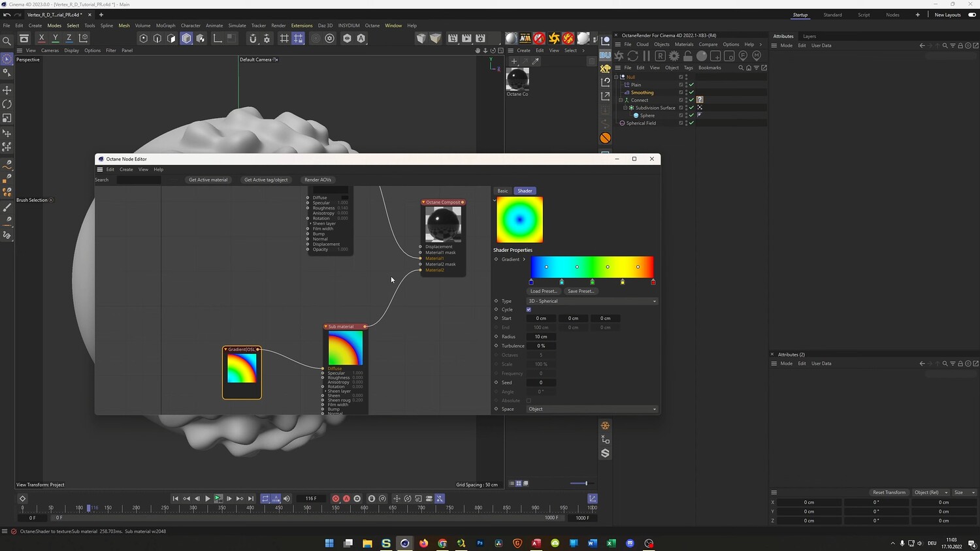
Task: Open the Size dropdown in coordinates
Action: pos(964,492)
